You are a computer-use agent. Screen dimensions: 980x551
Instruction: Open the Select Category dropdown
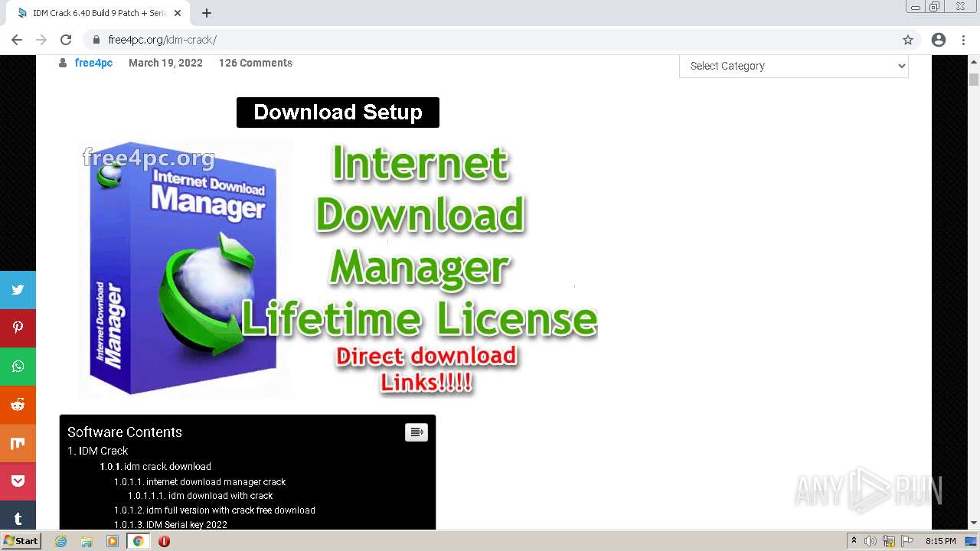coord(794,66)
